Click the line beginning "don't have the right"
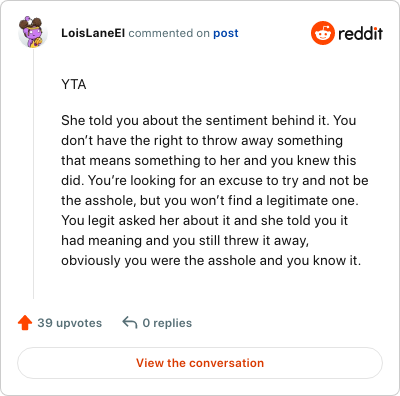This screenshot has height=396, width=400. 202,140
